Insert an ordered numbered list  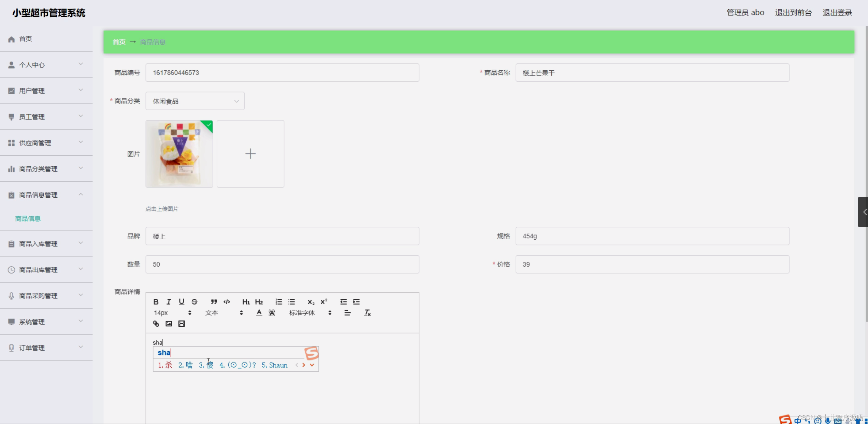tap(279, 302)
